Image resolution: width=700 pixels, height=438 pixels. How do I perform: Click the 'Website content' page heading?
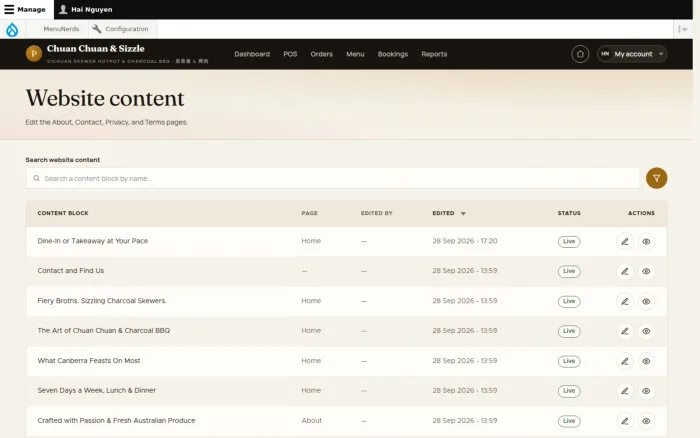[x=105, y=98]
